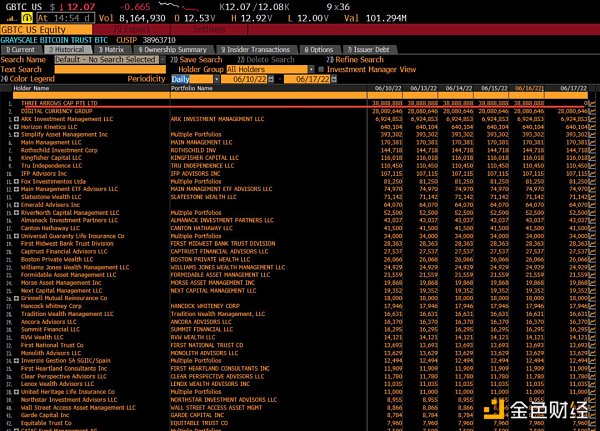This screenshot has width=600, height=431.
Task: Expand Fox Investimentos Ltda row
Action: pyautogui.click(x=16, y=181)
